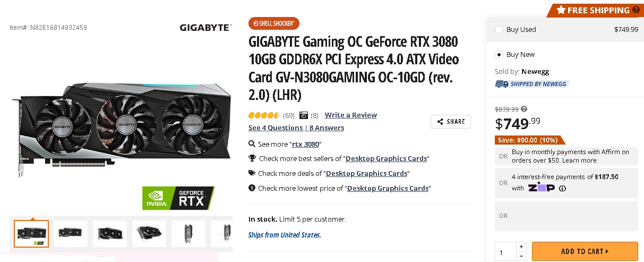Image resolution: width=644 pixels, height=262 pixels.
Task: Select the second product thumbnail
Action: click(71, 234)
